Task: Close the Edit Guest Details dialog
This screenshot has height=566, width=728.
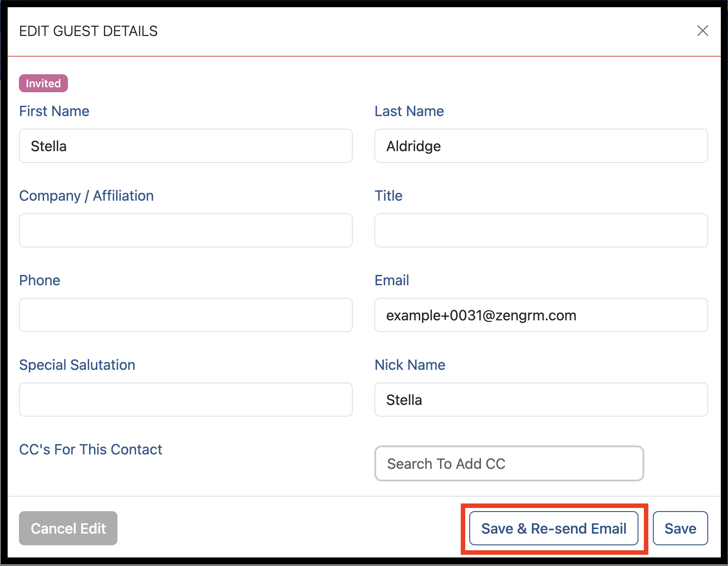Action: [702, 31]
